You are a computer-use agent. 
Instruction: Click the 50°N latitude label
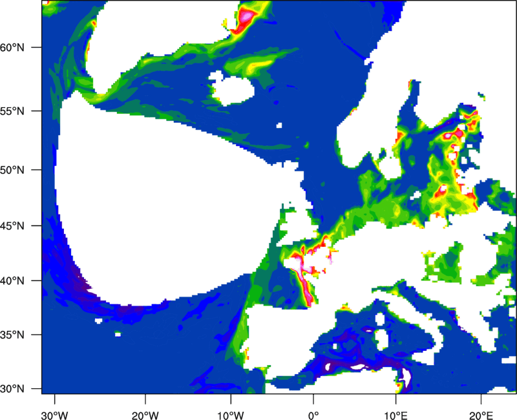tap(12, 170)
